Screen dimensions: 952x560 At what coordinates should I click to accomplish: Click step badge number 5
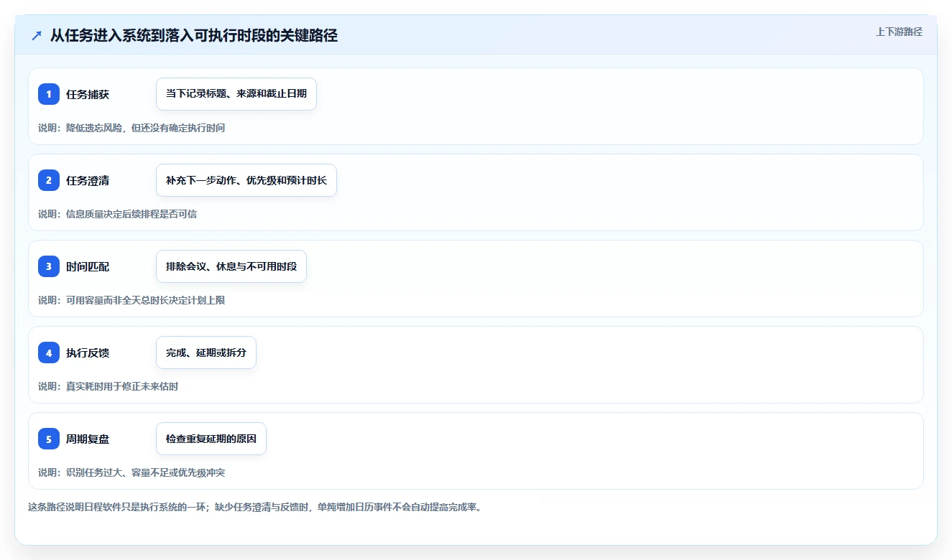coord(49,439)
